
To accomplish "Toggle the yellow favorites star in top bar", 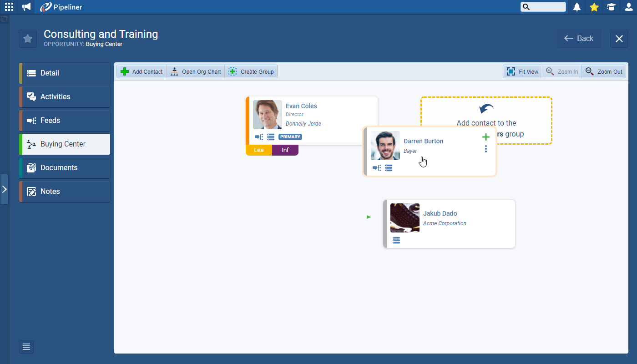I will tap(594, 7).
